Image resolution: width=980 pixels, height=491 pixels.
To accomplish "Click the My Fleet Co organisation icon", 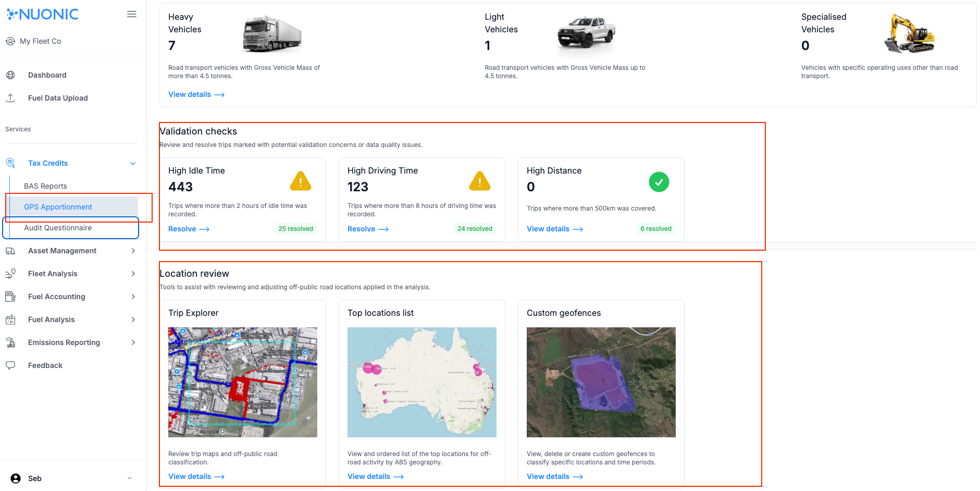I will (x=10, y=41).
